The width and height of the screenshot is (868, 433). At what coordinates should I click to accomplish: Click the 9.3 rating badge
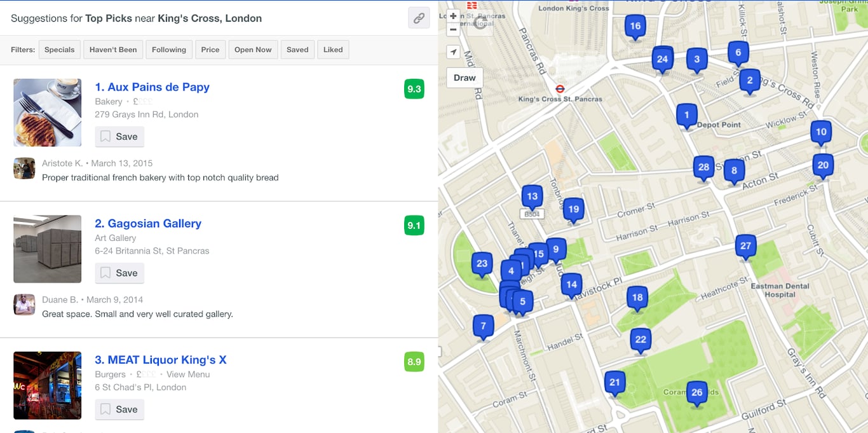[414, 89]
